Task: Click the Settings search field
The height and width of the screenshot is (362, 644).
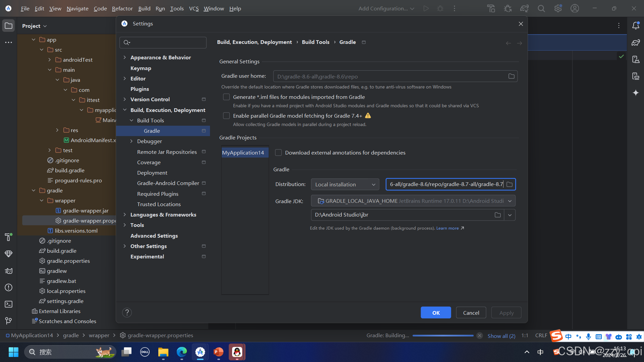Action: pyautogui.click(x=163, y=43)
